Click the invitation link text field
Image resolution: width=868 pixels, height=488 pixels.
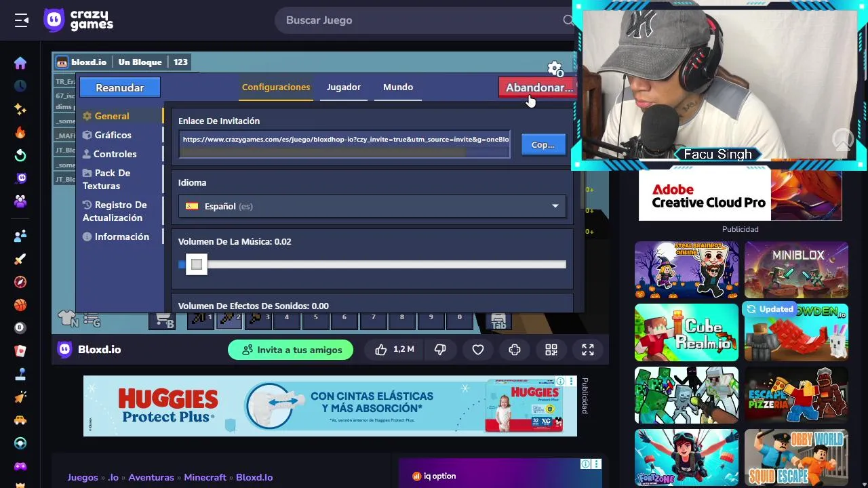[x=344, y=144]
